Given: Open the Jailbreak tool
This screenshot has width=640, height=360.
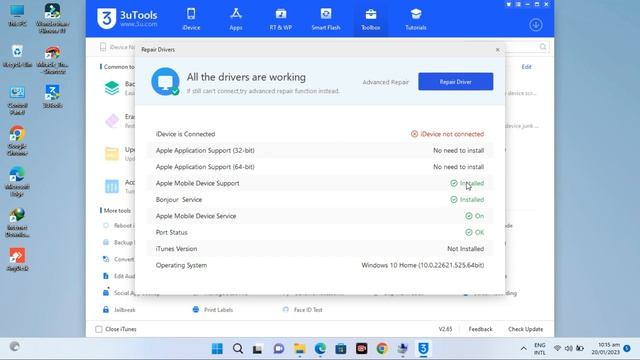Looking at the screenshot, I should click(x=119, y=310).
